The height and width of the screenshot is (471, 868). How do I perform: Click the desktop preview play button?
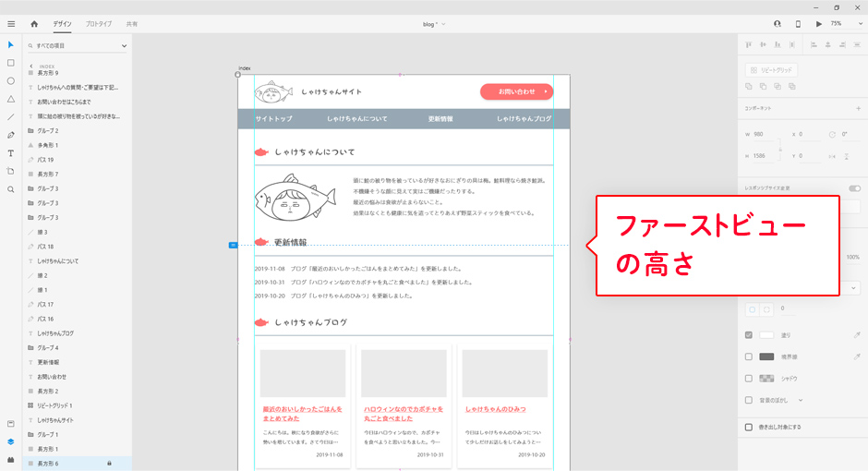(818, 23)
